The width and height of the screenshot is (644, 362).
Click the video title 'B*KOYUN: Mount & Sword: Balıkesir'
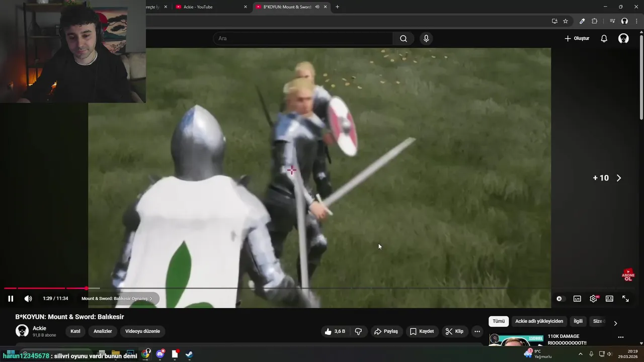coord(69,317)
